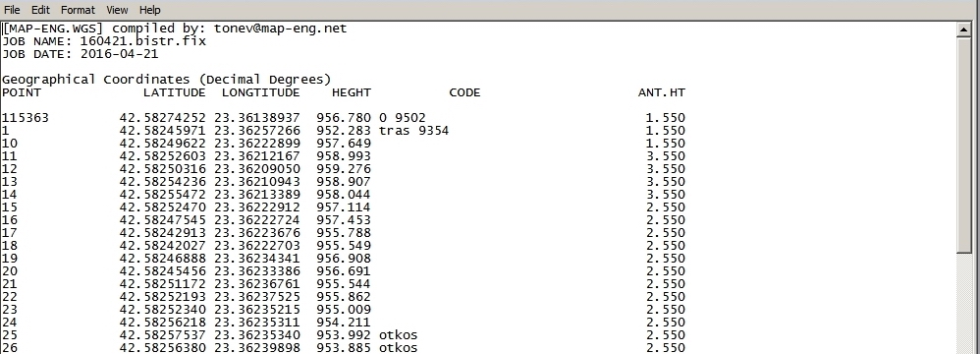The height and width of the screenshot is (354, 980).
Task: Click the otkos code in row 26
Action: point(398,348)
